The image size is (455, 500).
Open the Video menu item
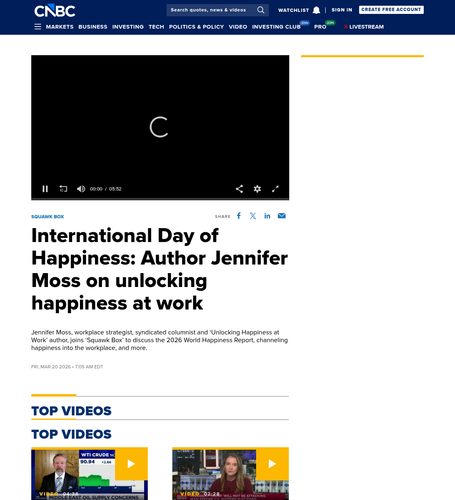click(238, 27)
